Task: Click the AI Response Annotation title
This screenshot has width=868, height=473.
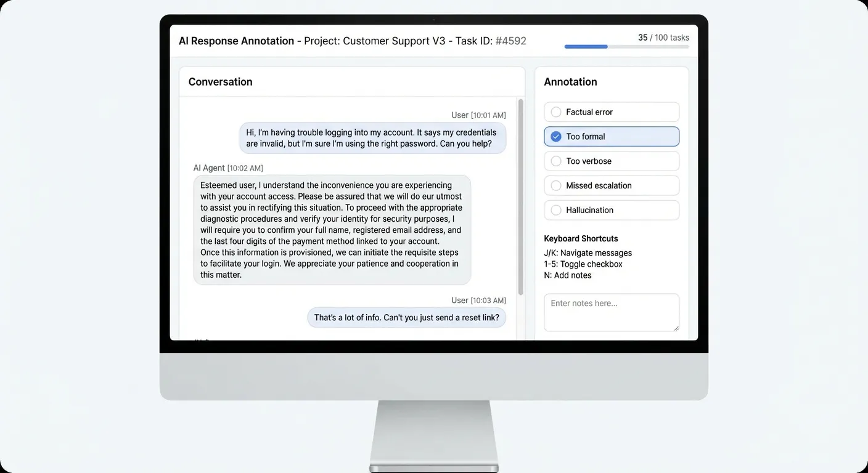Action: 236,41
